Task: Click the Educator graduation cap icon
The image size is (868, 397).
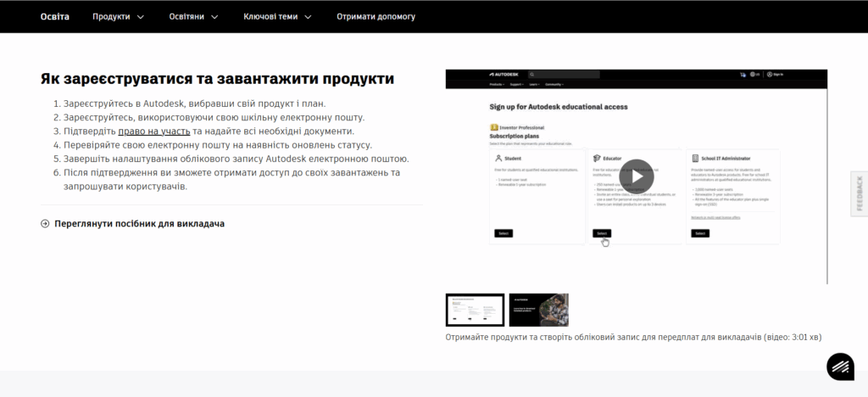Action: [596, 158]
